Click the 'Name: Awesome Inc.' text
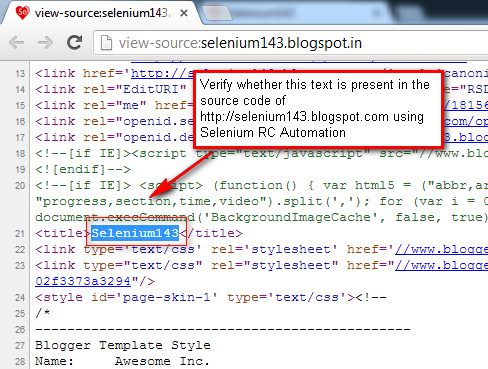 tap(122, 361)
